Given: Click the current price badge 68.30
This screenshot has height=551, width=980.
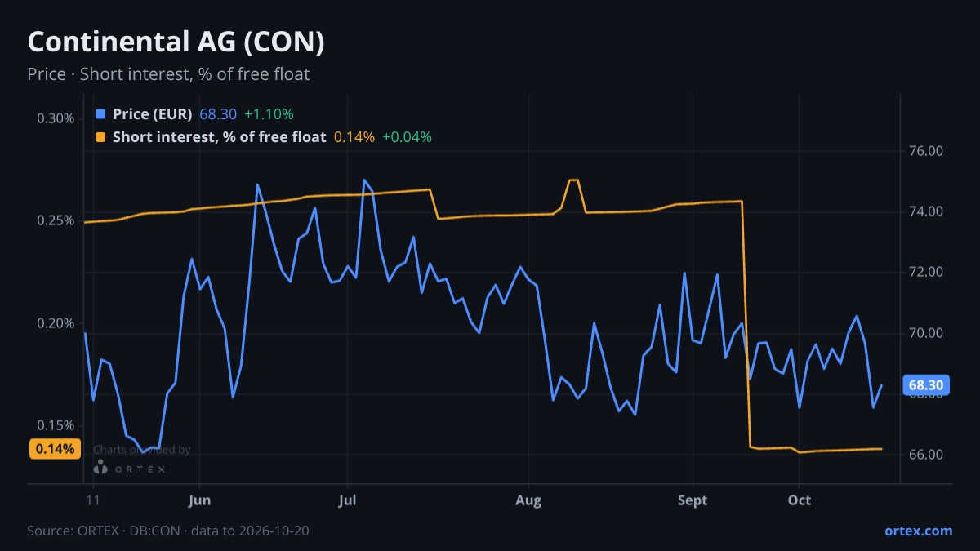Looking at the screenshot, I should click(x=924, y=385).
